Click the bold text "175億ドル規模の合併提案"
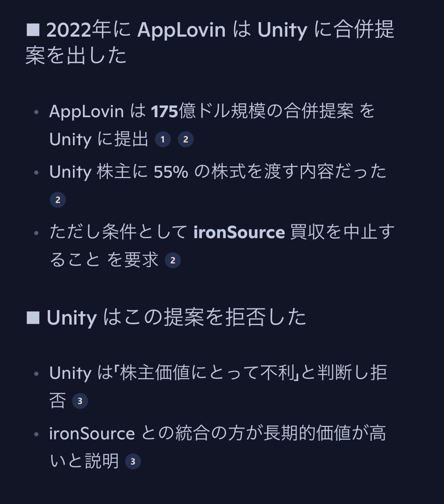Viewport: 444px width, 504px height. pyautogui.click(x=252, y=111)
